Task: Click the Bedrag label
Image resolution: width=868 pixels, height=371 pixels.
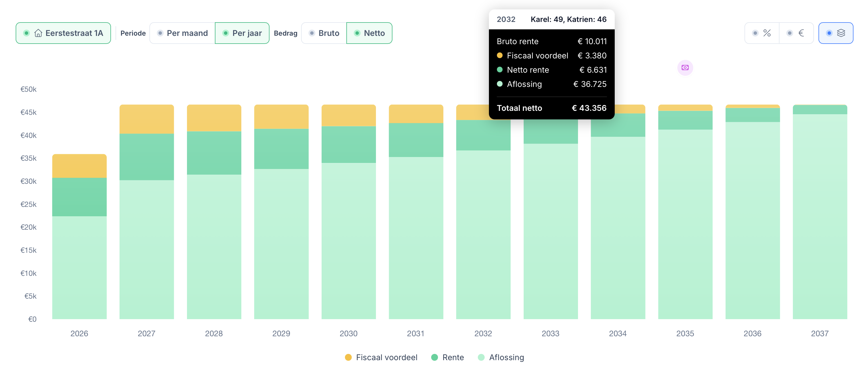Action: click(x=285, y=33)
